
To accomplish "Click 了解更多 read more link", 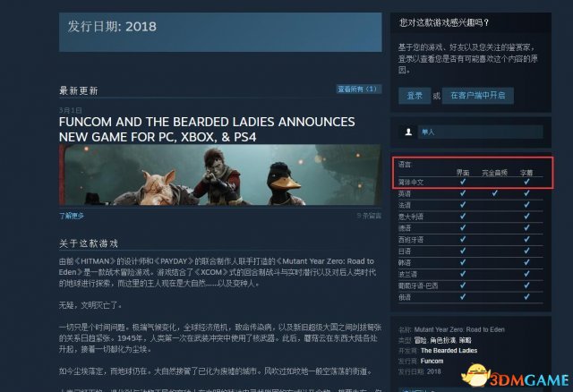I will point(72,216).
